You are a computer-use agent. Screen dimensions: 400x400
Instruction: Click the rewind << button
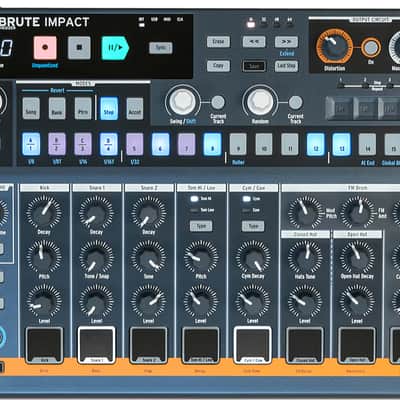[x=254, y=42]
